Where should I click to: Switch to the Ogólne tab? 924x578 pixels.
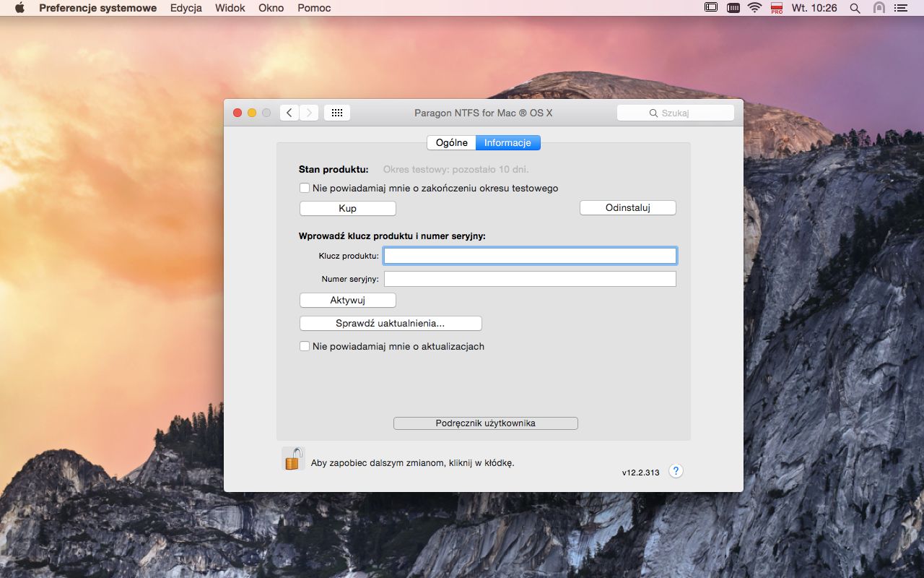(452, 142)
